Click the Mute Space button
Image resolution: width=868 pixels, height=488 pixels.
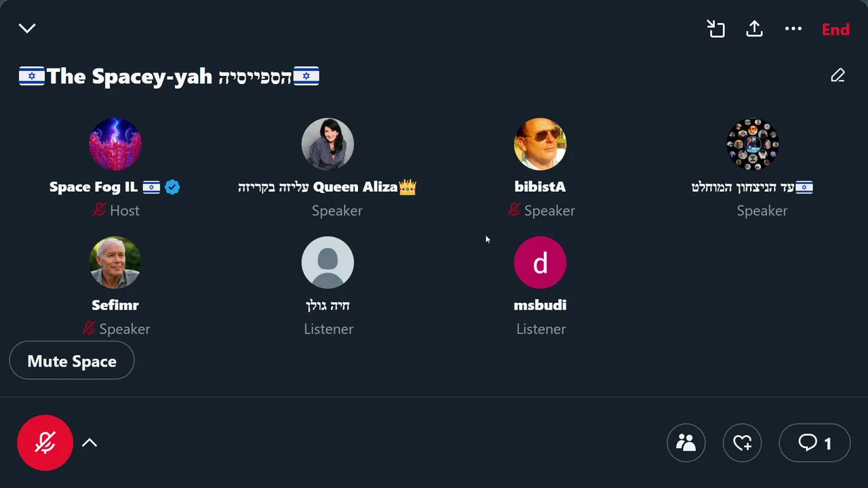click(72, 361)
